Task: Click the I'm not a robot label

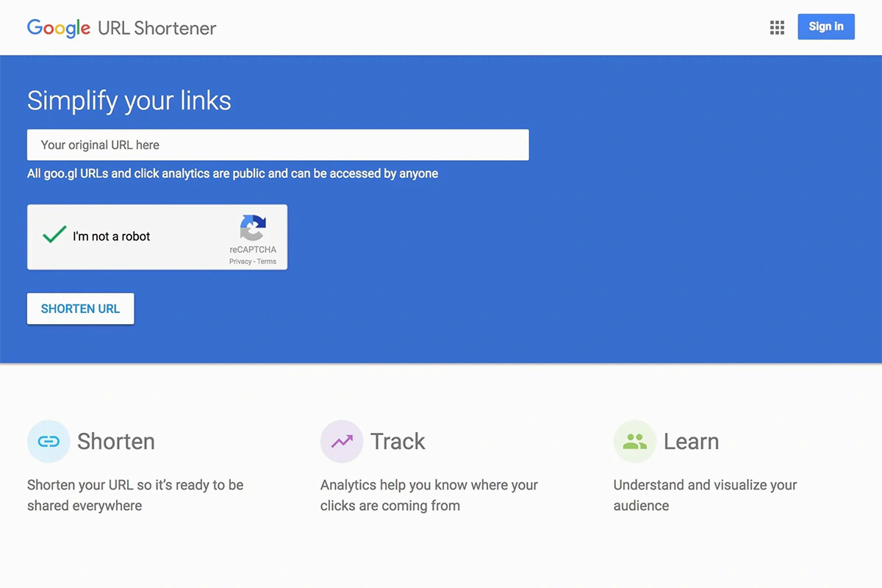Action: click(112, 237)
